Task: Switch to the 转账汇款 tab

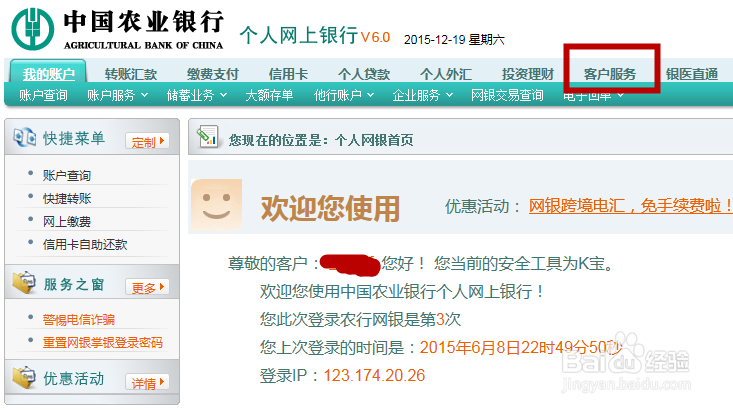Action: [131, 74]
